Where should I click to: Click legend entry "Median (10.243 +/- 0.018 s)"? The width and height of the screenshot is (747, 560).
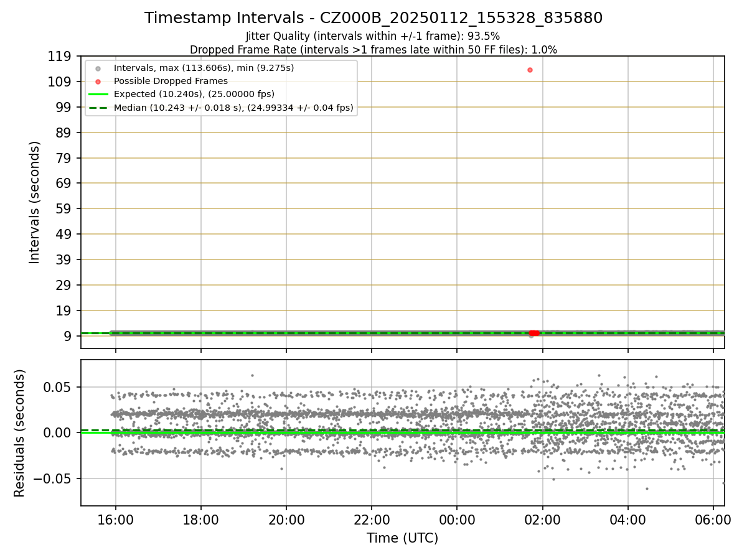tap(233, 108)
